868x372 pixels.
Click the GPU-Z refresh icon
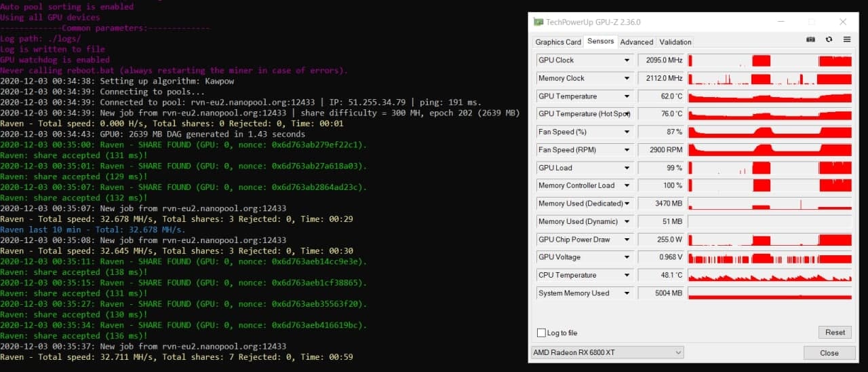829,40
